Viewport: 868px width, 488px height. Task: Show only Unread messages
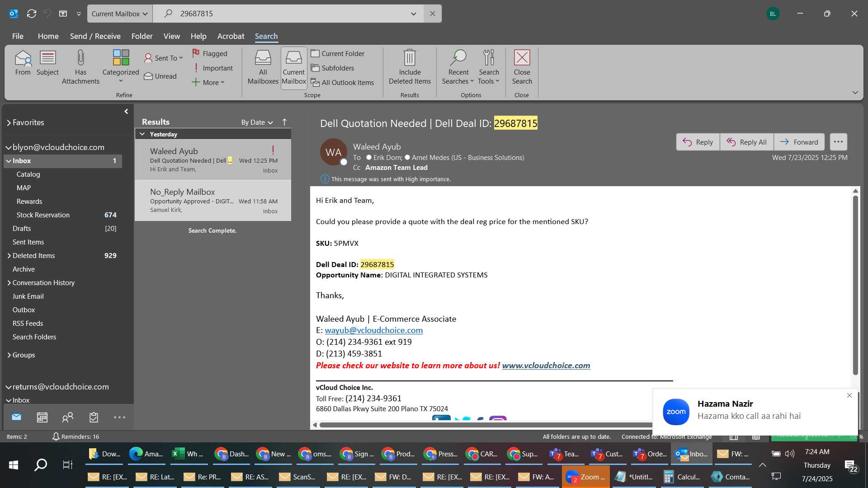[160, 76]
